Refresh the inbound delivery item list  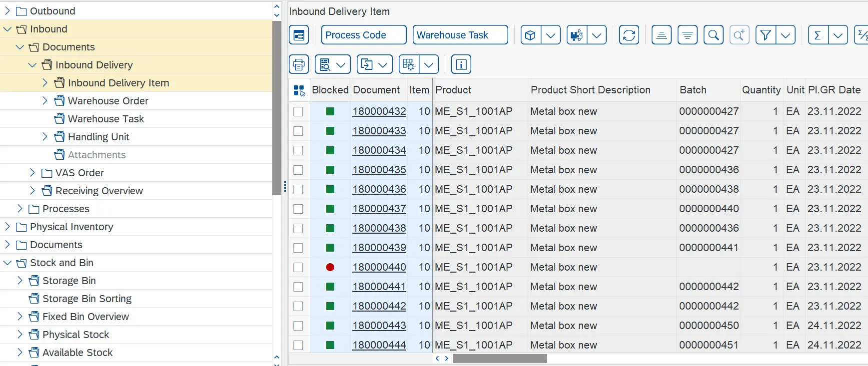(x=629, y=35)
